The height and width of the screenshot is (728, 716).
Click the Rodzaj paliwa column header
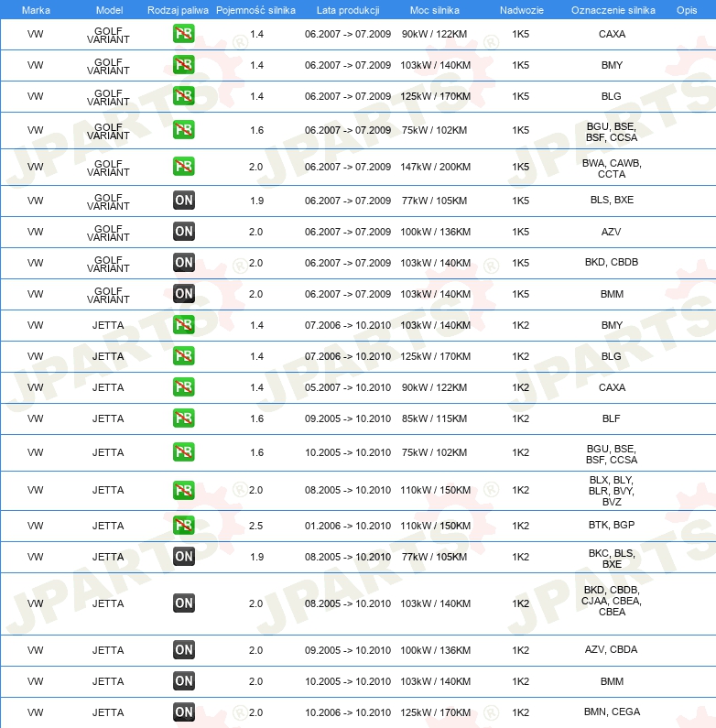pyautogui.click(x=178, y=10)
